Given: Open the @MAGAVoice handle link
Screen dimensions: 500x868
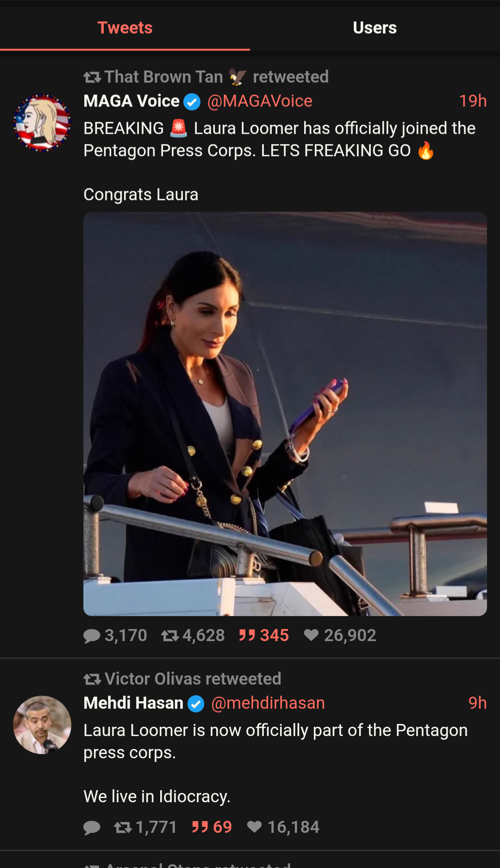Looking at the screenshot, I should [260, 101].
